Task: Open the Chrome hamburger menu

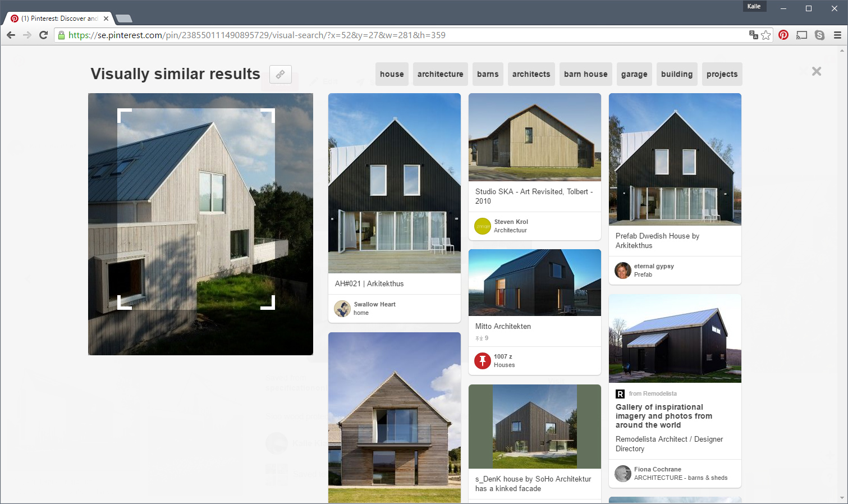Action: pos(837,35)
